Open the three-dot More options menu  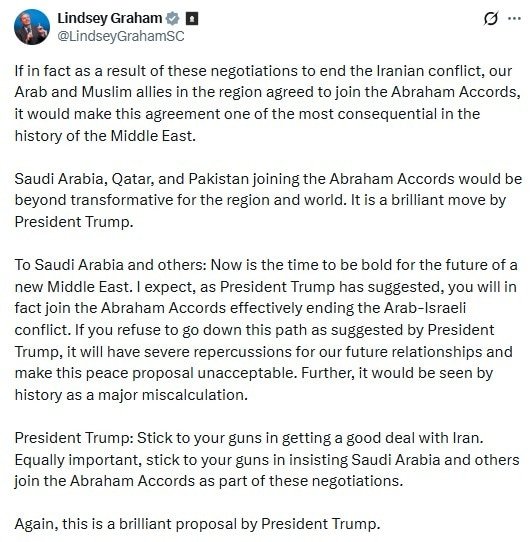click(x=514, y=19)
